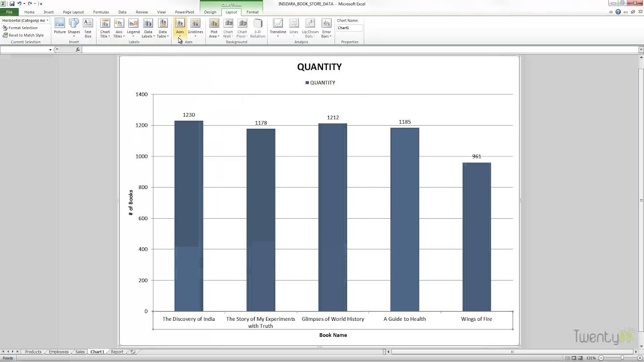Click the Insert Function fx icon

[78, 49]
